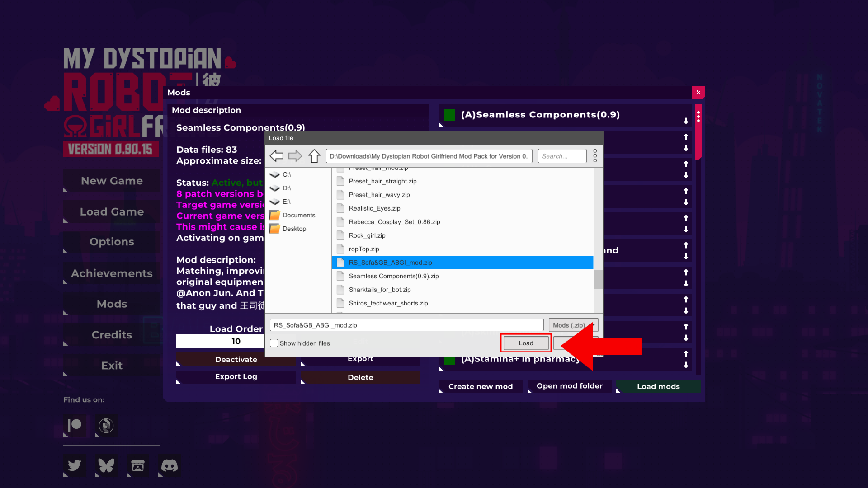Click the Delete mod button

[x=360, y=377]
